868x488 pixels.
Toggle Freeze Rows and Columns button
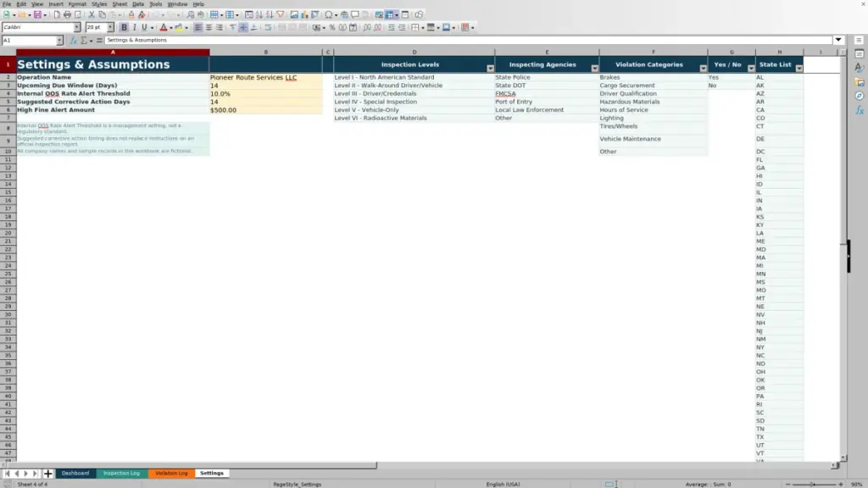(389, 15)
